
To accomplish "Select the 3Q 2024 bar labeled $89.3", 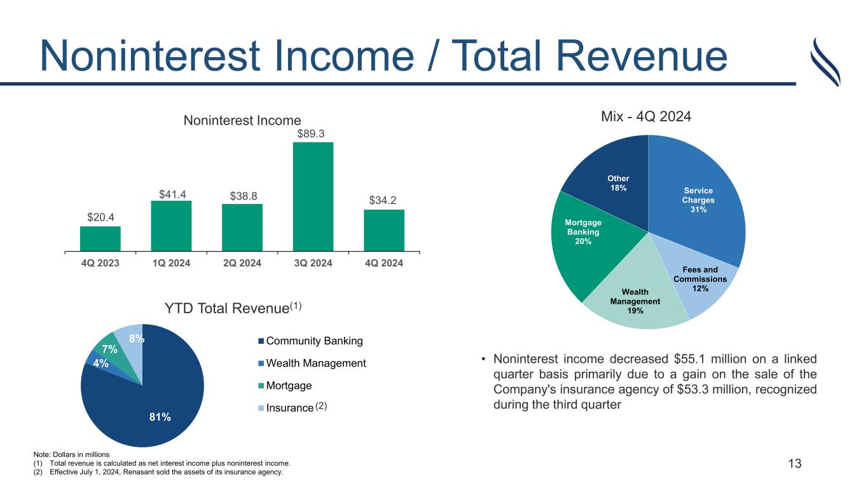I will click(313, 196).
